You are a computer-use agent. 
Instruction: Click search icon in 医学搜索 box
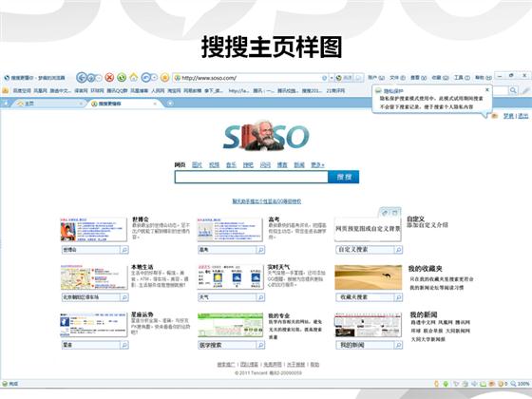coord(261,345)
